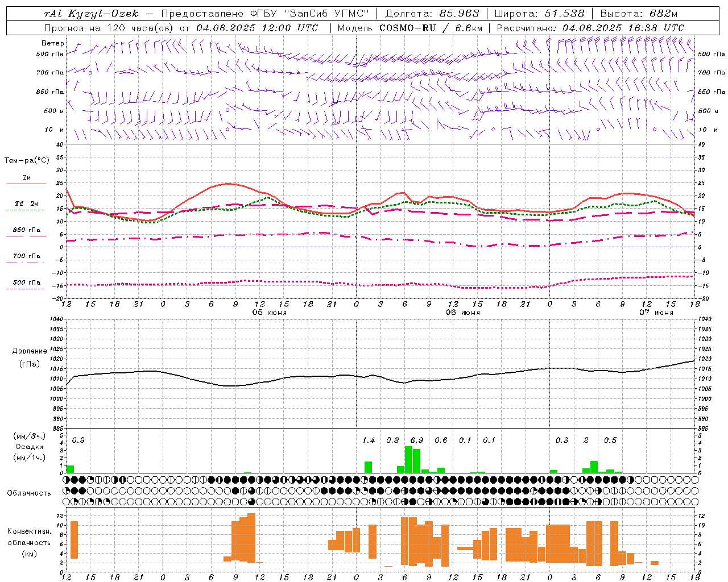Click the 'Модель COSMO-RU / 6.6км' label

click(410, 28)
